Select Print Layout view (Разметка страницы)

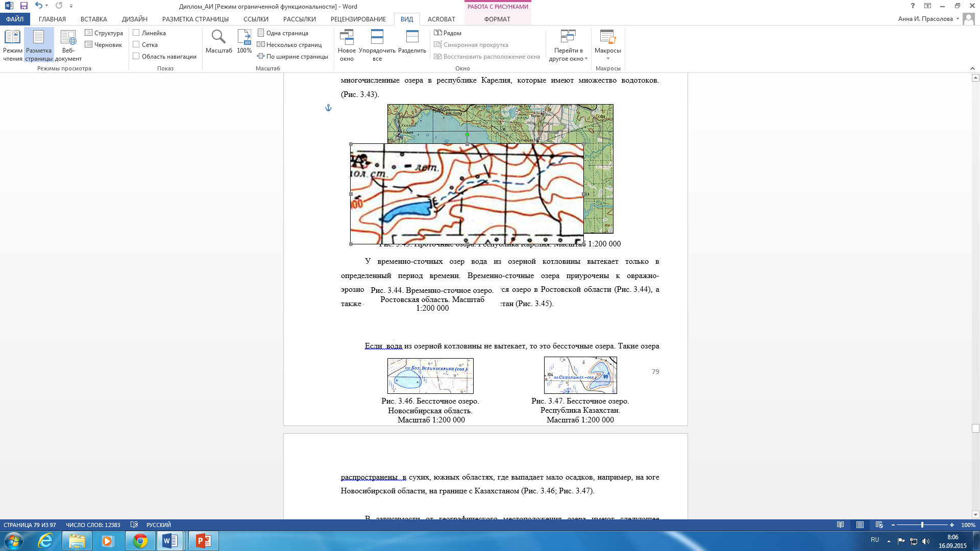pos(39,45)
